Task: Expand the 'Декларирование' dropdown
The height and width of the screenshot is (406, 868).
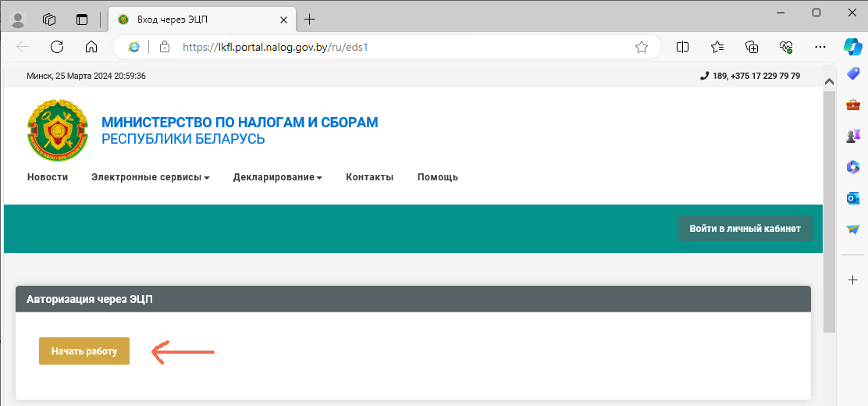Action: pyautogui.click(x=278, y=177)
